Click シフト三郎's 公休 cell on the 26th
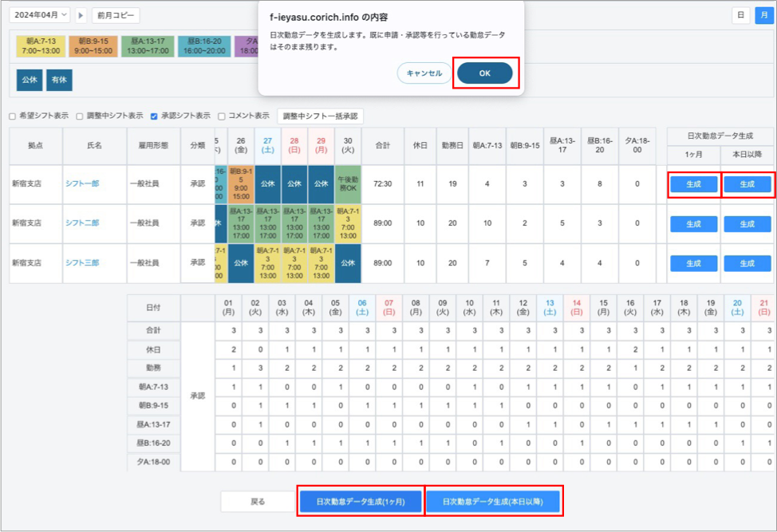The image size is (777, 532). [241, 262]
